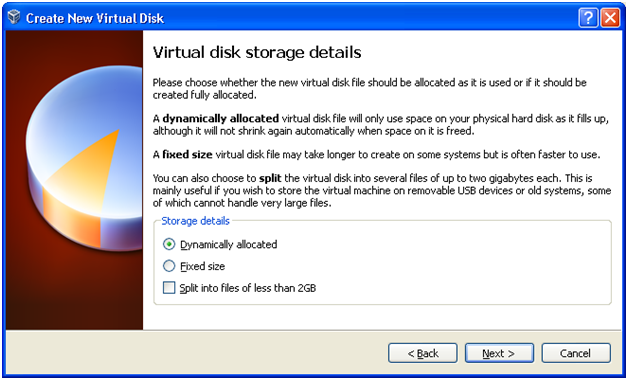
Task: Cancel the virtual disk wizard
Action: point(576,353)
